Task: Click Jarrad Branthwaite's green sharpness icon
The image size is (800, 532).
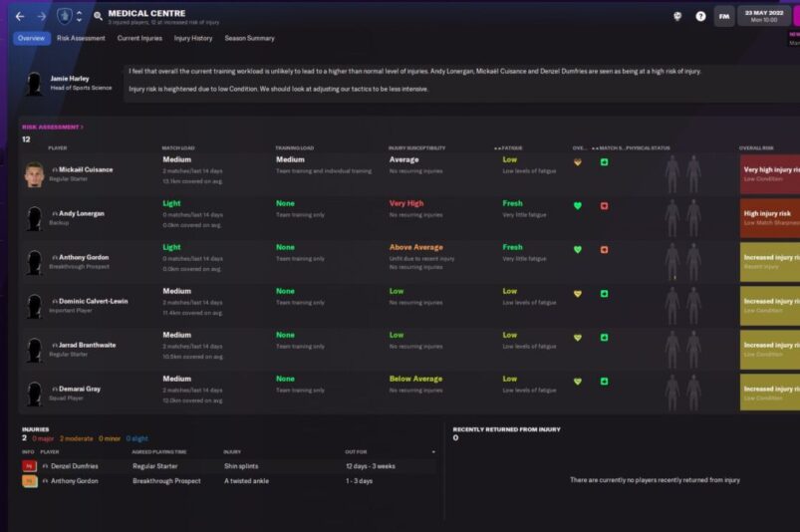Action: coord(604,338)
